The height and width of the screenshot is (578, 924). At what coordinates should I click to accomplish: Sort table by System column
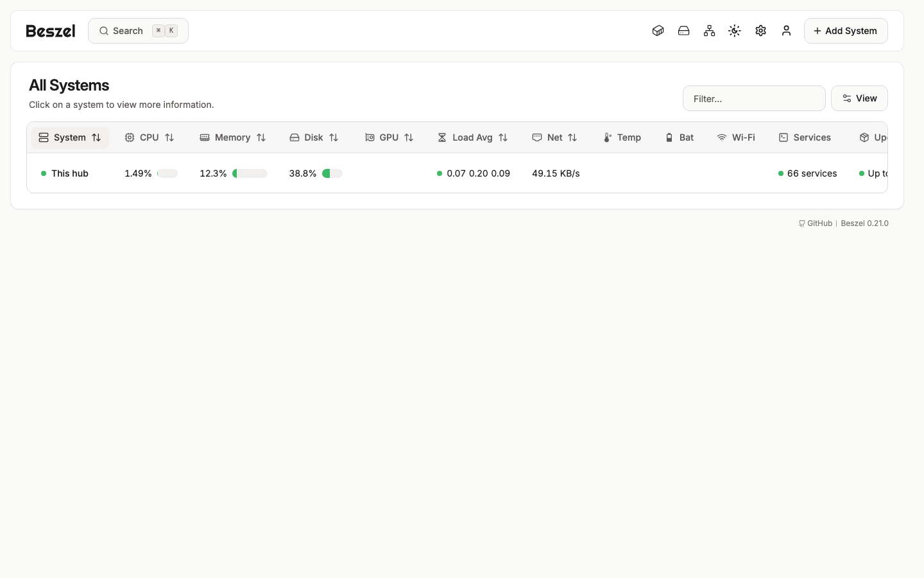tap(70, 137)
